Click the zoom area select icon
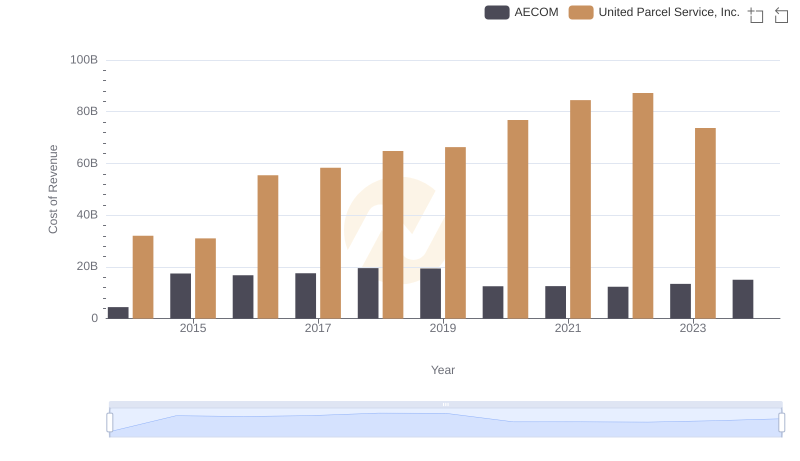 [756, 15]
